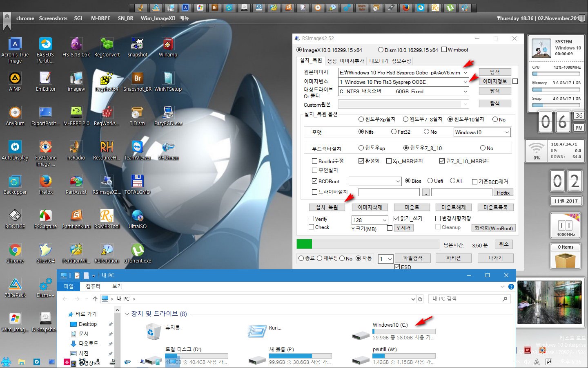
Task: Enable the Wimboot checkbox
Action: point(444,49)
